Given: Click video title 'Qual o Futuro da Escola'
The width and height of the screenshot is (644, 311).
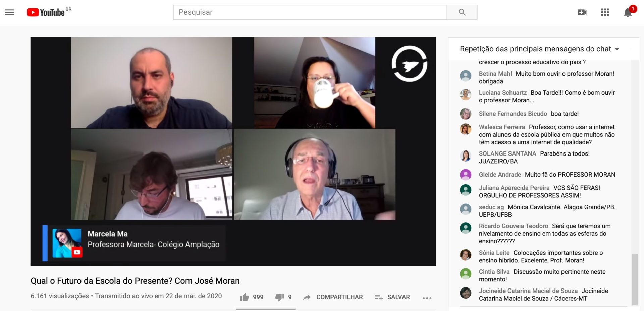Looking at the screenshot, I should pos(135,281).
